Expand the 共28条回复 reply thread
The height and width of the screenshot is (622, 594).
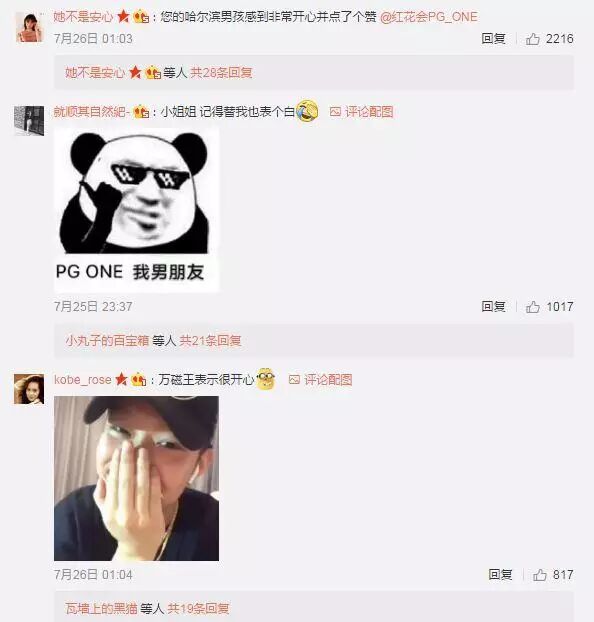click(221, 73)
